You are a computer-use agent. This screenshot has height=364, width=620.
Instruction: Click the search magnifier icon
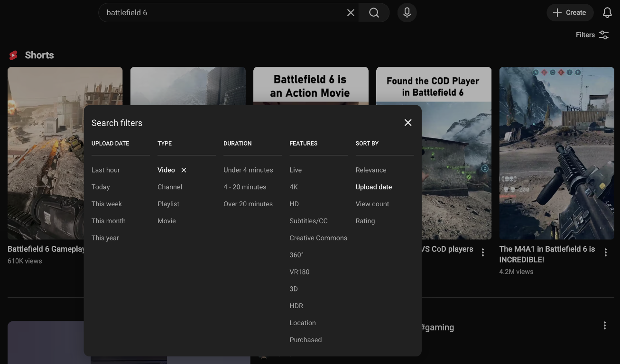pos(374,12)
